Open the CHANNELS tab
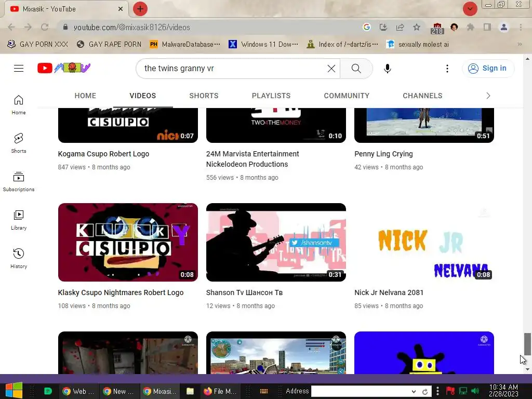This screenshot has height=399, width=532. (x=422, y=96)
